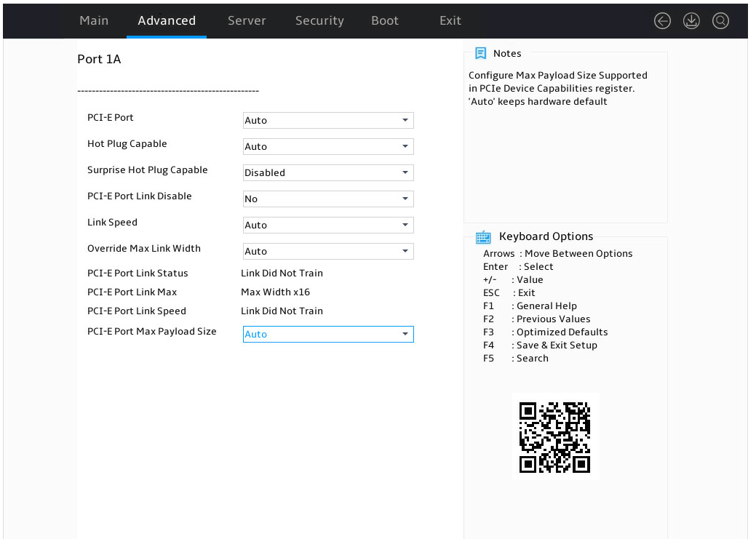Click the Max Payload Size note description
Image resolution: width=756 pixels, height=539 pixels.
click(558, 88)
